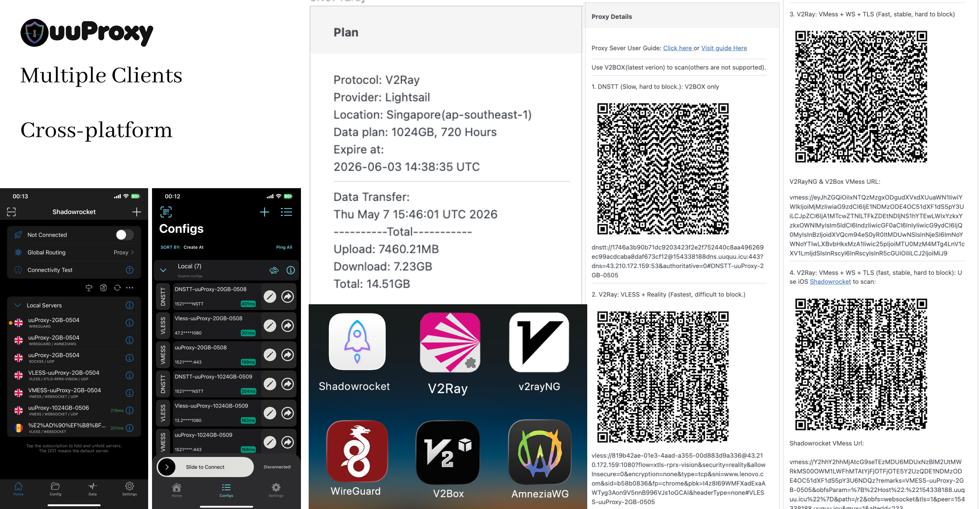
Task: Open the V2Box app icon
Action: (448, 452)
